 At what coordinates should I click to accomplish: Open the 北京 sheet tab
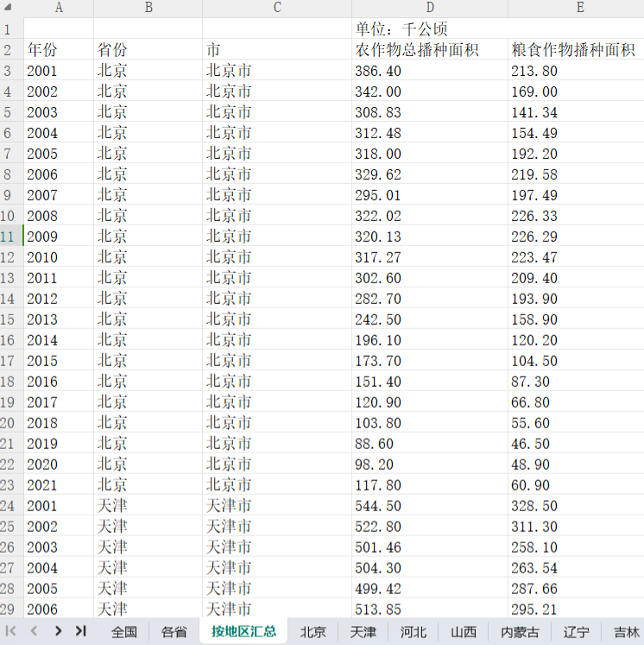(313, 632)
